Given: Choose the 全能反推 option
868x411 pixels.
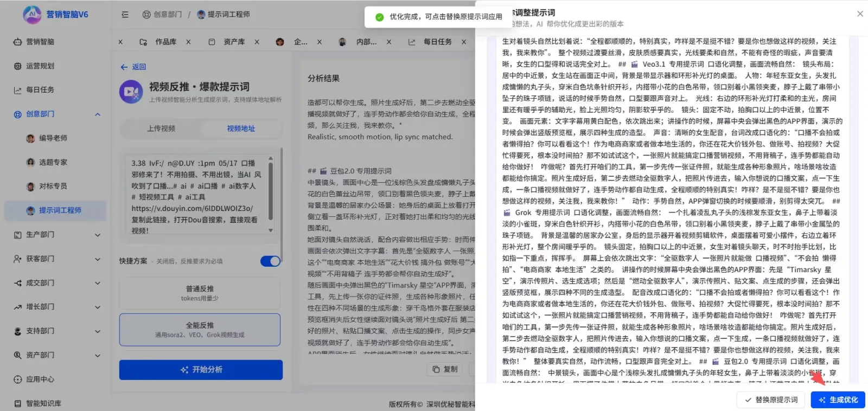Looking at the screenshot, I should (x=200, y=330).
